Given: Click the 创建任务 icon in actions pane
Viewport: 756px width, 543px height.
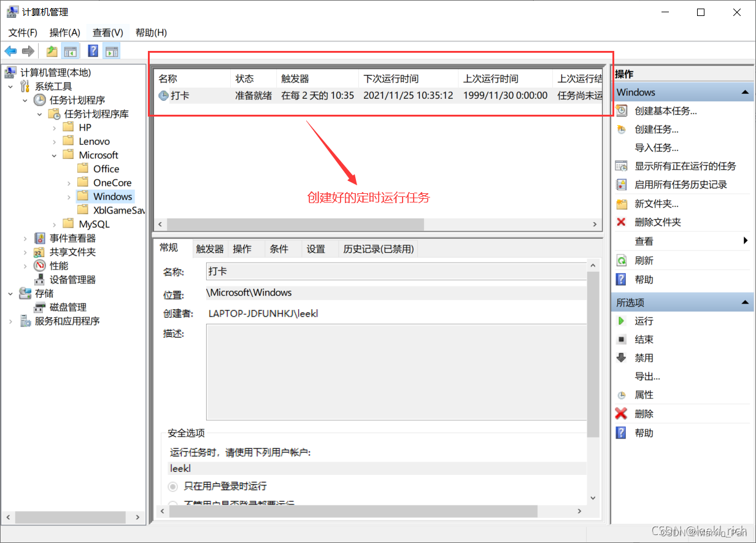Looking at the screenshot, I should tap(622, 129).
